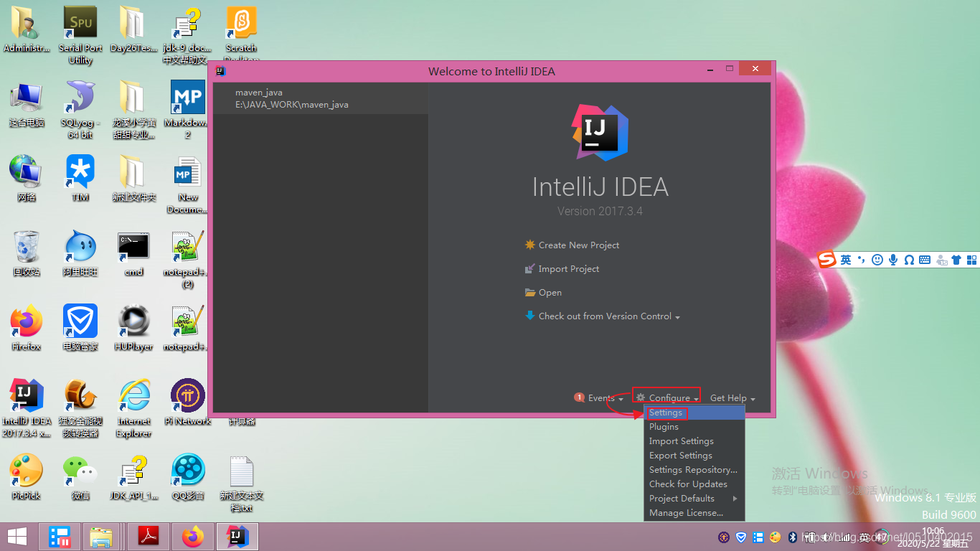This screenshot has height=551, width=980.
Task: Toggle Chinese/English input with the 英 icon
Action: click(x=846, y=260)
